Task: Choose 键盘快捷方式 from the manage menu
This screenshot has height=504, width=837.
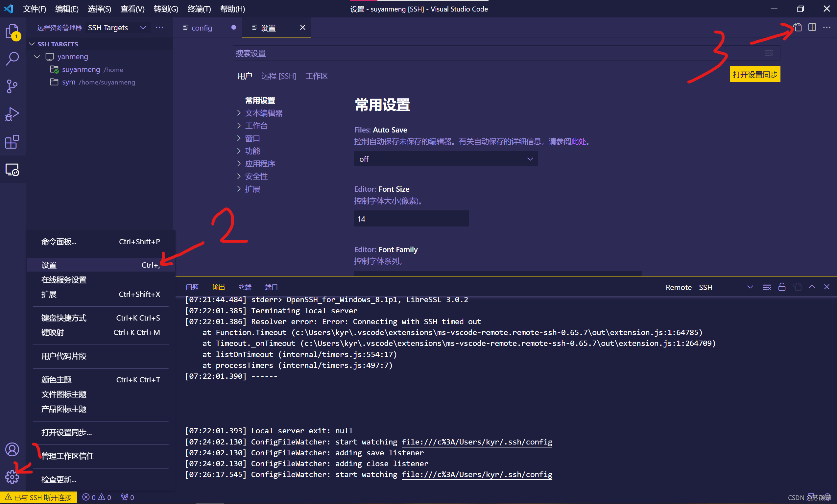Action: (101, 318)
